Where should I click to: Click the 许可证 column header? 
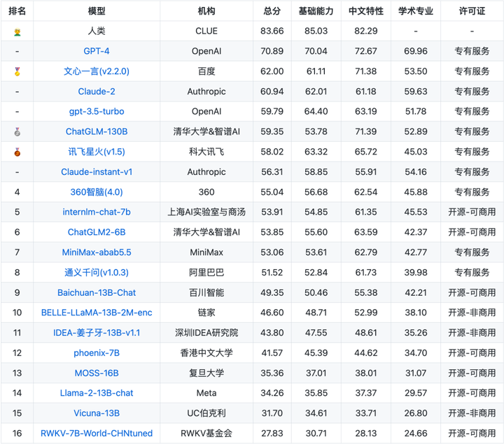(472, 11)
